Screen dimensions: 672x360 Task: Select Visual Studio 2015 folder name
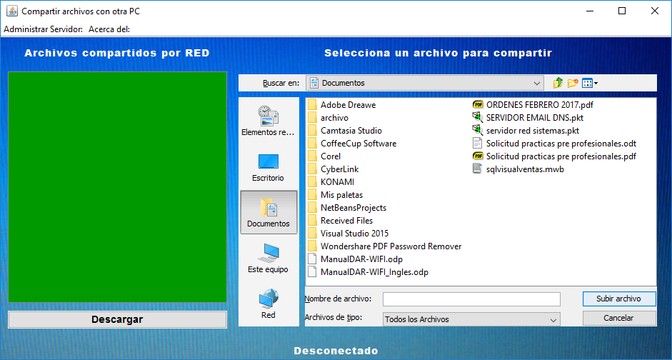coord(354,233)
